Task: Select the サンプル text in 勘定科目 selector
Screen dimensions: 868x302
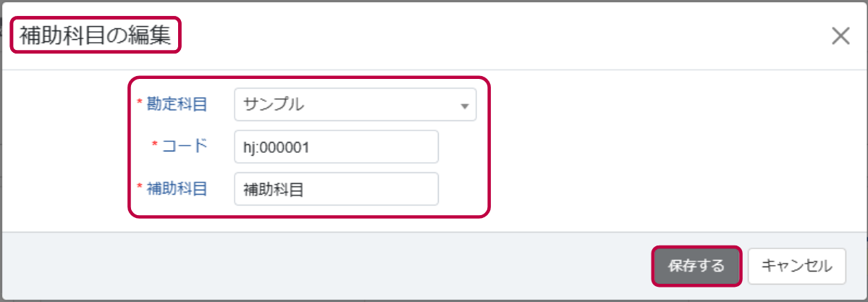Action: click(274, 104)
